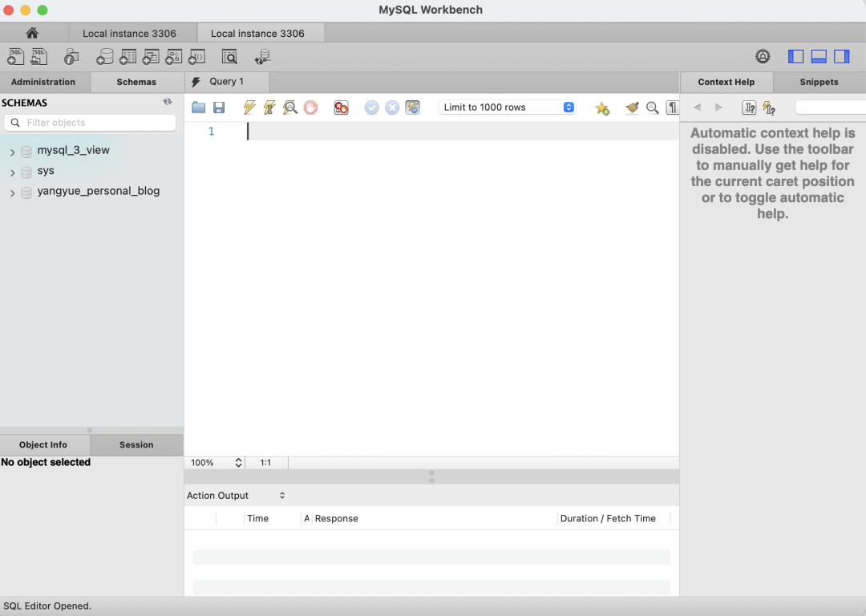Toggle the left sidebar panel

point(795,56)
